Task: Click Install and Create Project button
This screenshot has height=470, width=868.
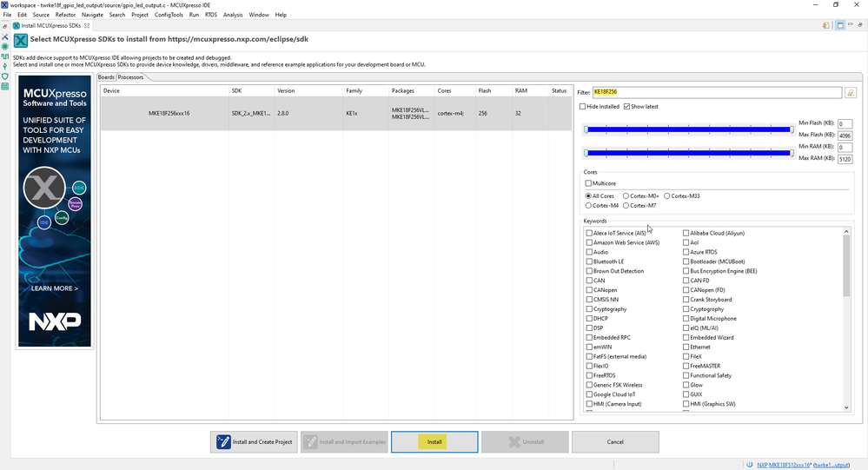Action: coord(254,442)
